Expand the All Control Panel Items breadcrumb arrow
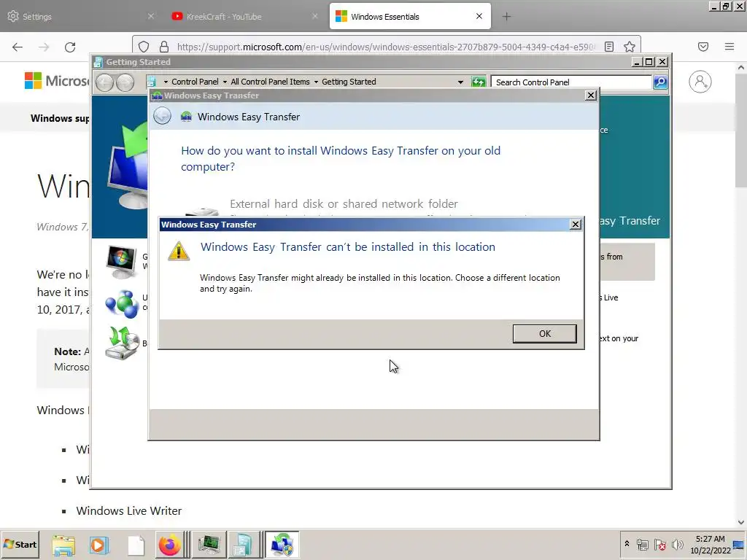The image size is (747, 560). [225, 82]
